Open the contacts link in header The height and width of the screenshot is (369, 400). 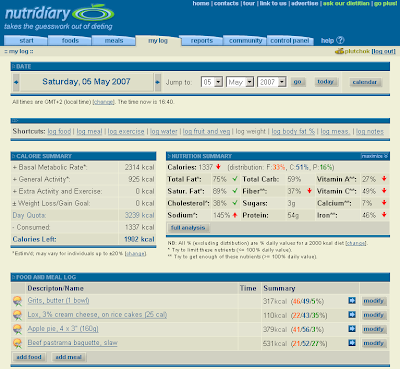[x=226, y=3]
